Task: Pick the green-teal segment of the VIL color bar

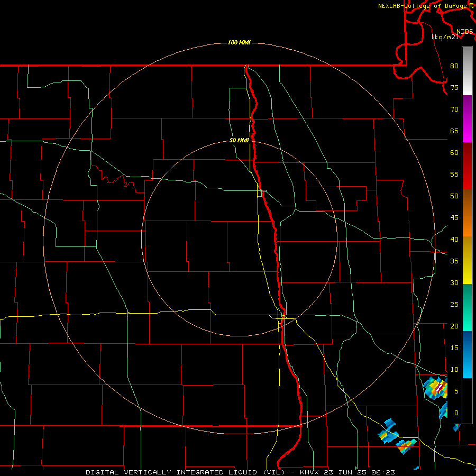Action: click(467, 307)
